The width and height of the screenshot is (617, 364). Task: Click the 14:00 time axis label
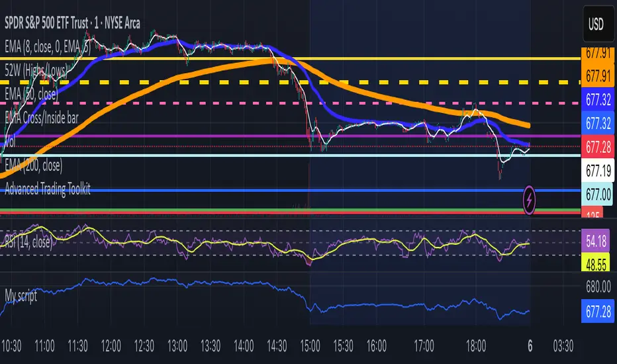point(244,346)
